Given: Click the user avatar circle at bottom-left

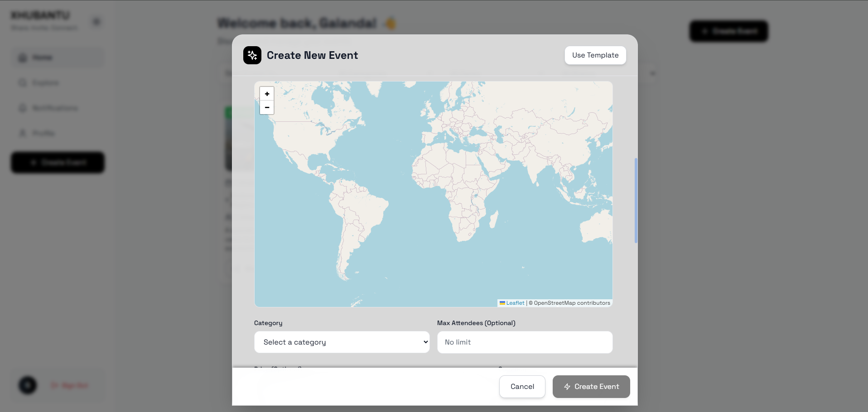Looking at the screenshot, I should coord(28,385).
